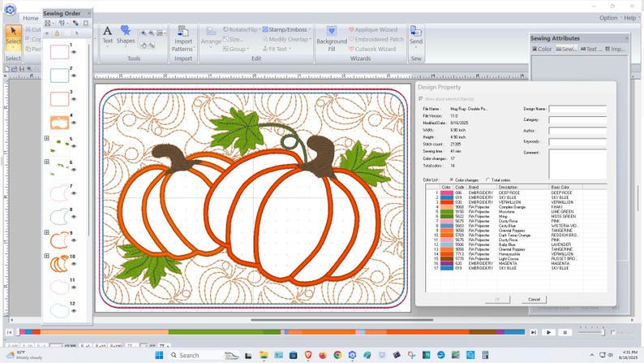Viewport: 644px width, 363px height.
Task: Click in the Comment text area
Action: coord(577,163)
